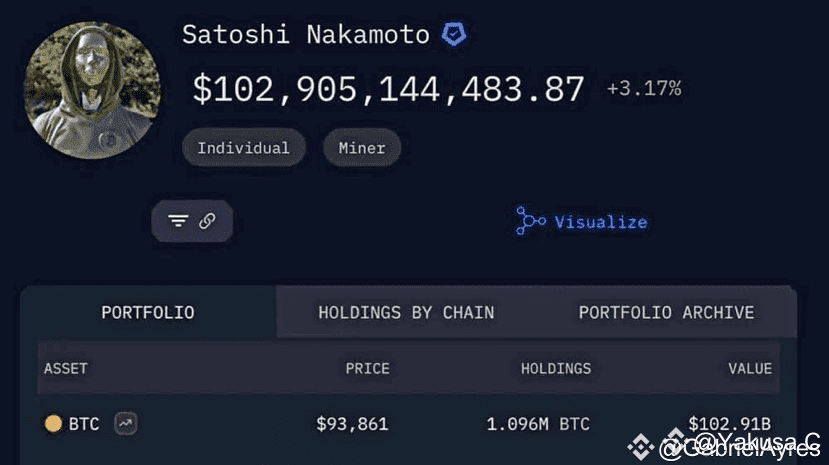The height and width of the screenshot is (465, 829).
Task: Click the Binance logo watermark
Action: 641,447
